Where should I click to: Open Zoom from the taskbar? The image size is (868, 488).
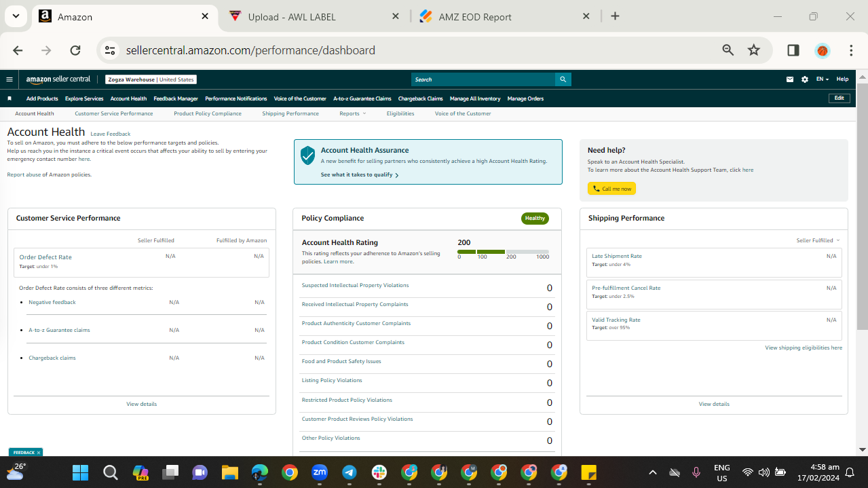320,472
